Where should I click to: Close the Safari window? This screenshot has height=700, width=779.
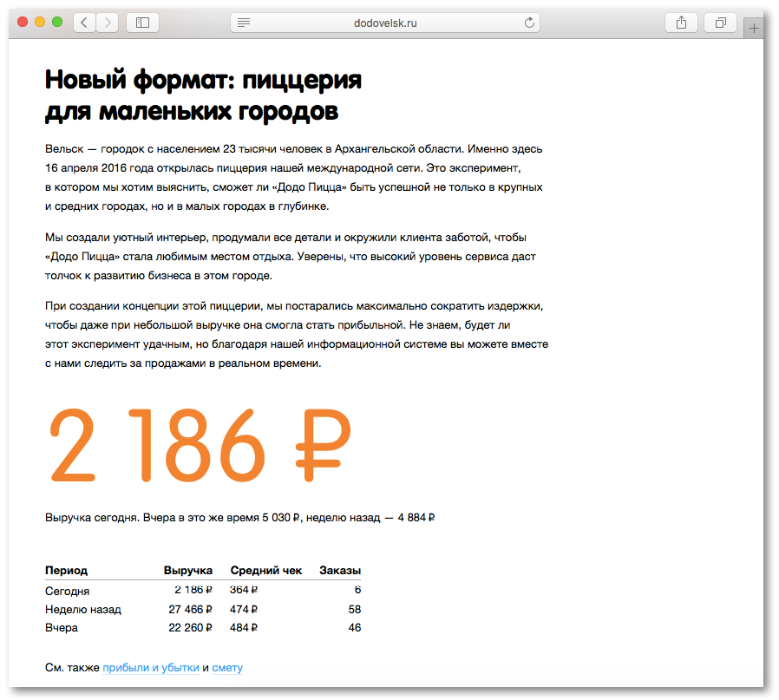23,22
